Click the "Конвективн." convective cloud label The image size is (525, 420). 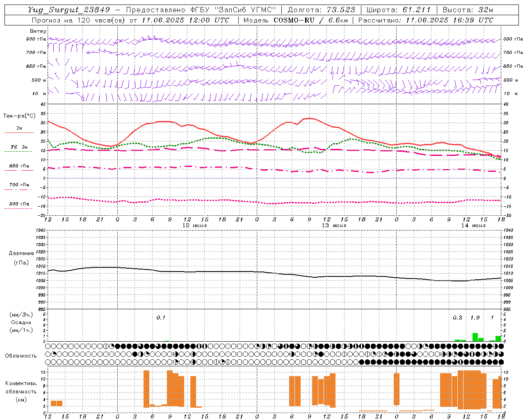click(x=21, y=383)
